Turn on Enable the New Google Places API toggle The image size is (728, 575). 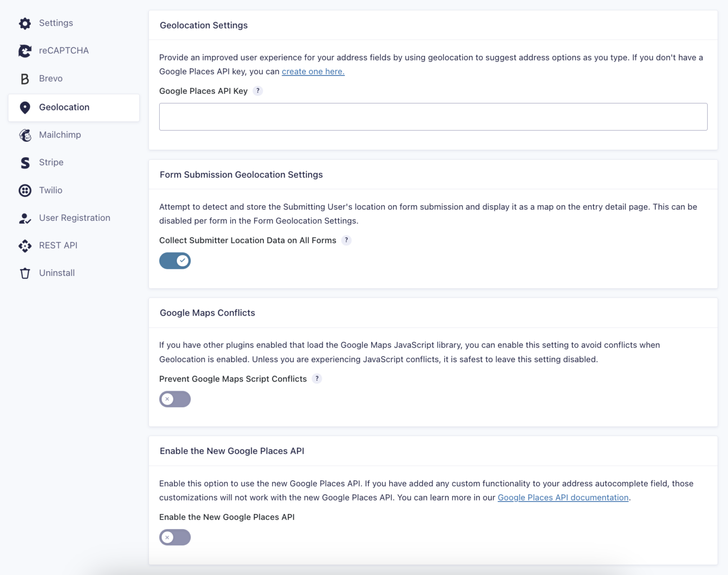(x=175, y=538)
